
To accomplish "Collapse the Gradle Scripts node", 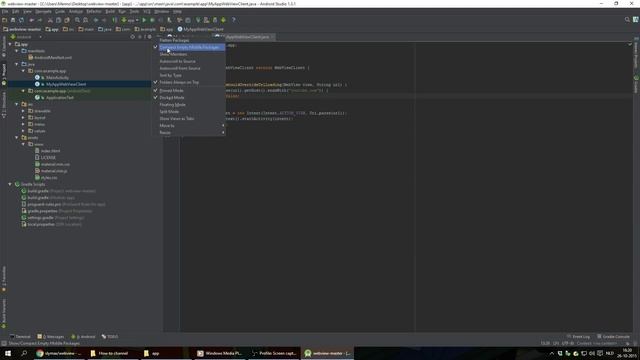I will click(10, 184).
